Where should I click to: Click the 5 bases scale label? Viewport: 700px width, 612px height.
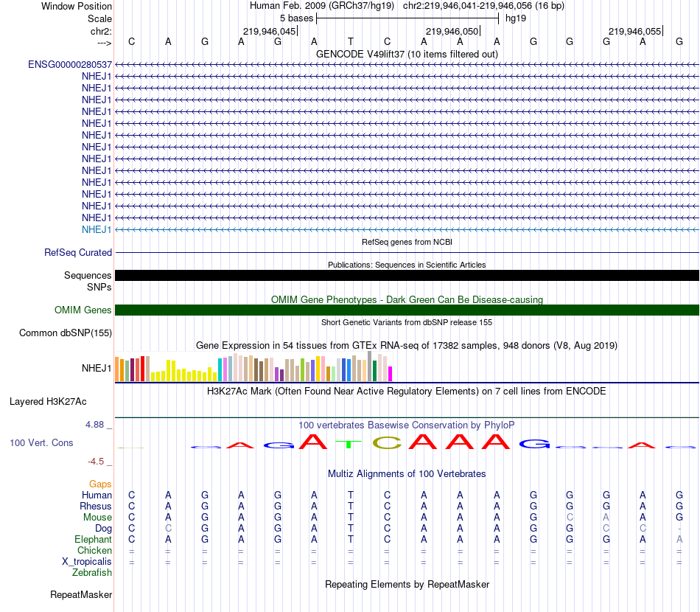coord(296,18)
